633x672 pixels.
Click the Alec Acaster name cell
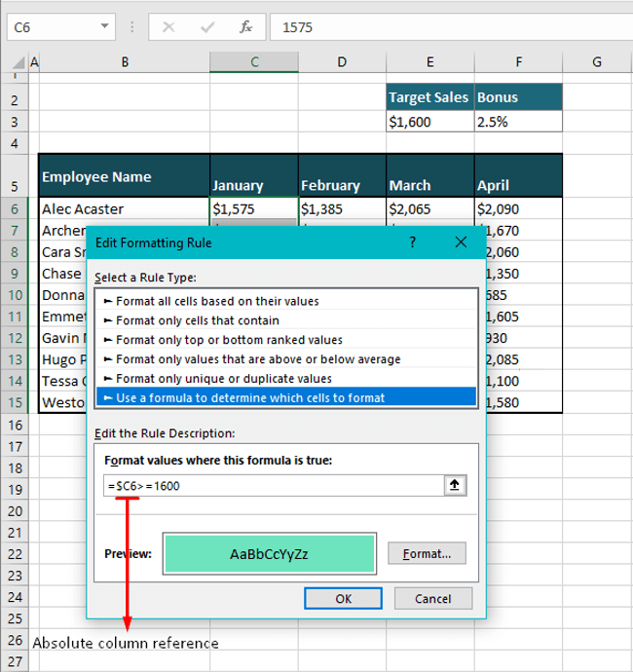tap(125, 208)
